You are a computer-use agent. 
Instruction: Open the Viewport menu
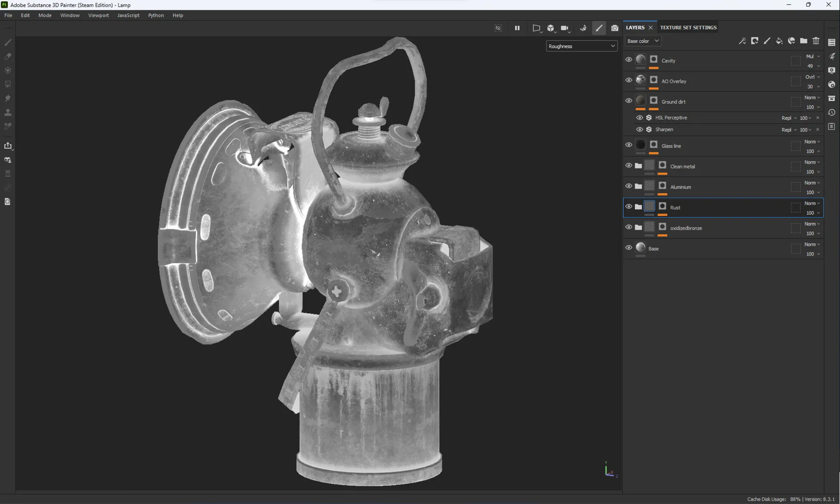[x=98, y=15]
